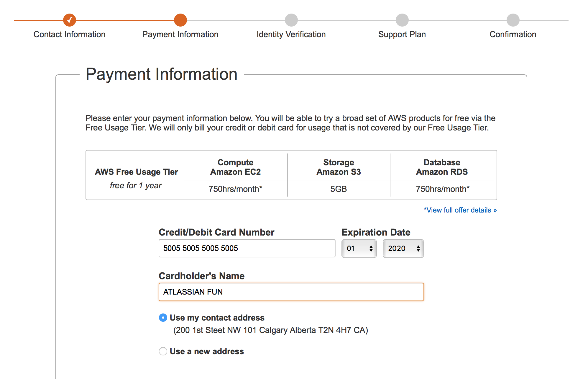588x379 pixels.
Task: Click the 'Expiration Date' field label
Action: 376,232
